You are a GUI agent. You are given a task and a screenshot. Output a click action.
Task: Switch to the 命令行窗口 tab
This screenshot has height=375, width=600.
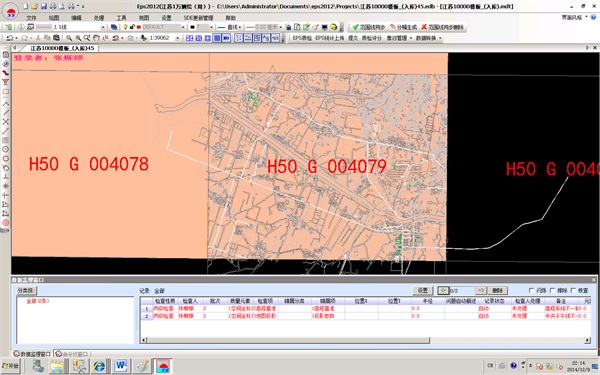pyautogui.click(x=72, y=354)
